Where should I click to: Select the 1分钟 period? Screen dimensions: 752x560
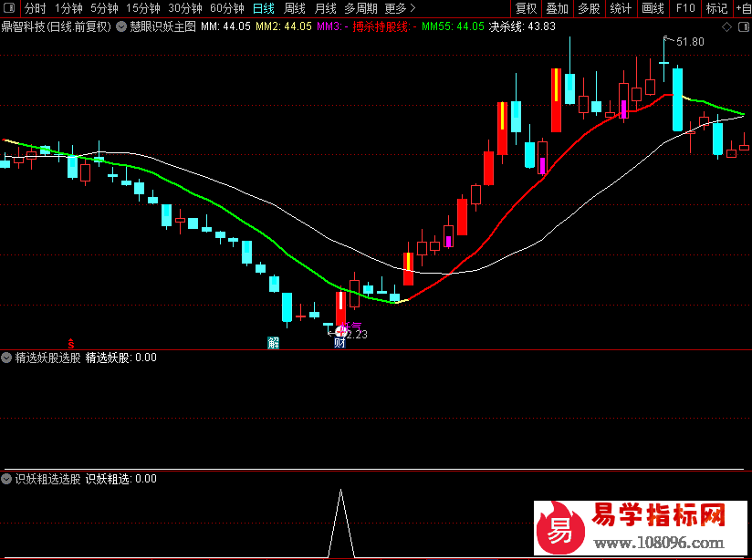click(x=68, y=8)
